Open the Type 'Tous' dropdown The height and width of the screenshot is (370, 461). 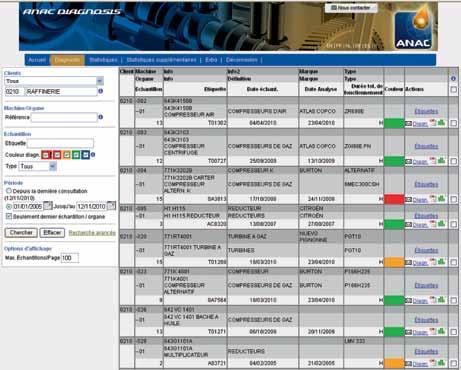(37, 166)
